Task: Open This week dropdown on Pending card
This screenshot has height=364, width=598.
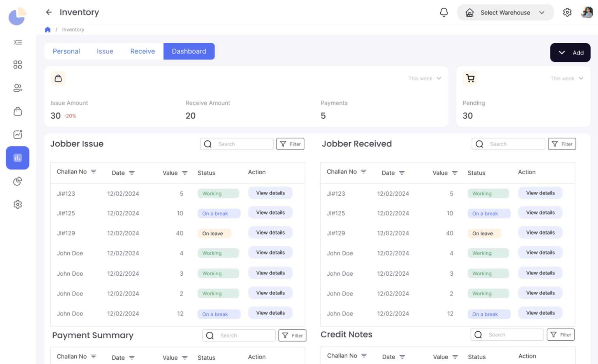Action: point(567,78)
